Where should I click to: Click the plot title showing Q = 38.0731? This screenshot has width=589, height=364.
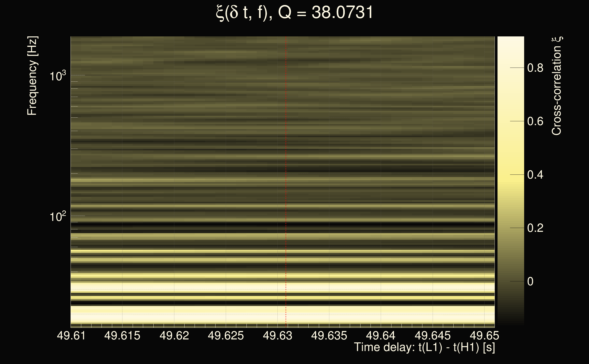(x=294, y=13)
